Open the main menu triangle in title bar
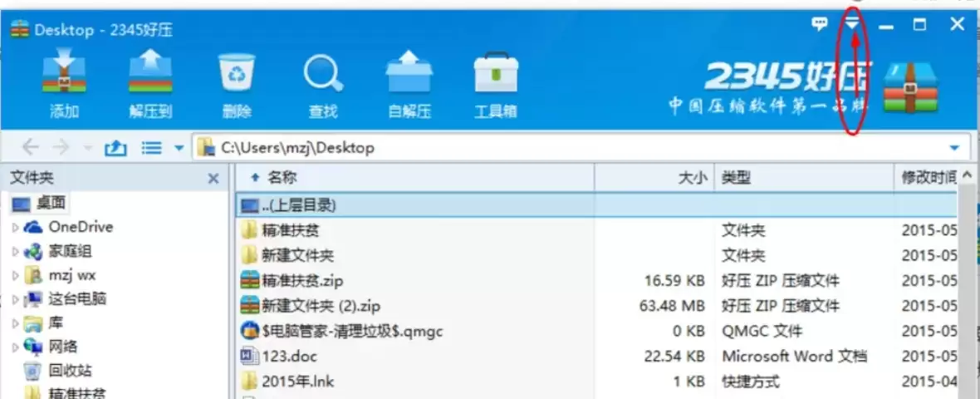The width and height of the screenshot is (980, 399). 853,24
